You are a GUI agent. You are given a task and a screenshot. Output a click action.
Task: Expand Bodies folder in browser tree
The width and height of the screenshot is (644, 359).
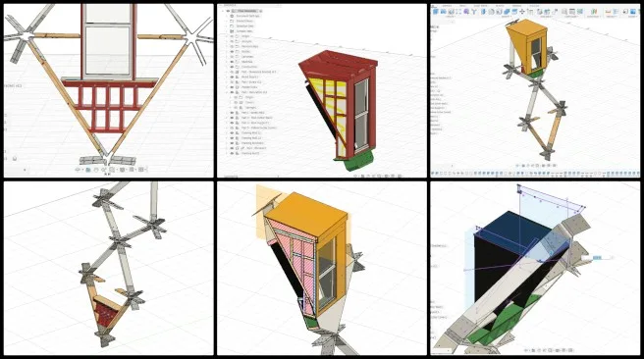tap(227, 52)
